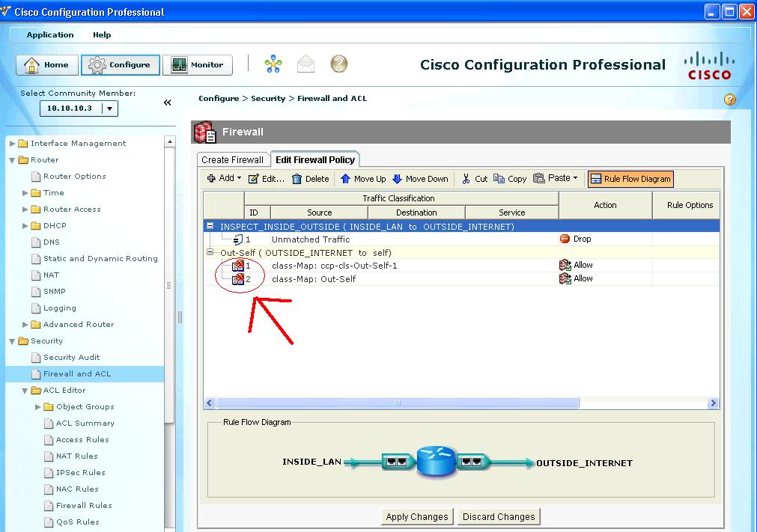Collapse the Out-Self policy group

210,251
